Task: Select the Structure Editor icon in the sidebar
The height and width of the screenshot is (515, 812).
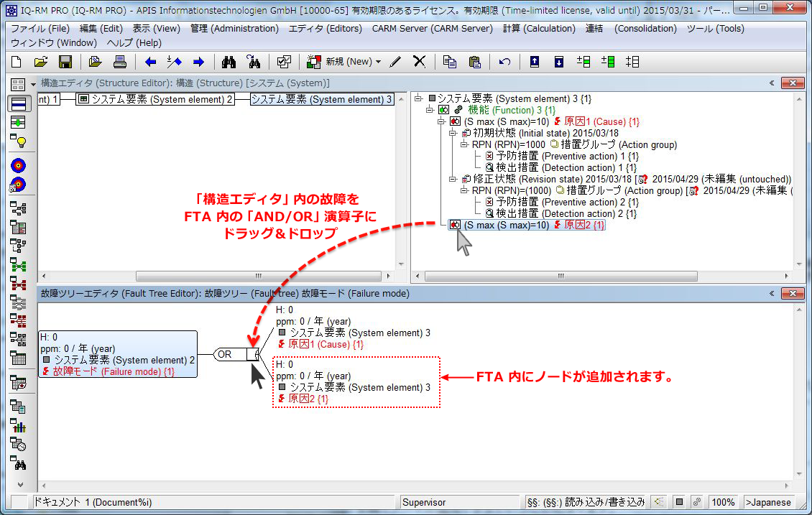Action: [x=18, y=103]
